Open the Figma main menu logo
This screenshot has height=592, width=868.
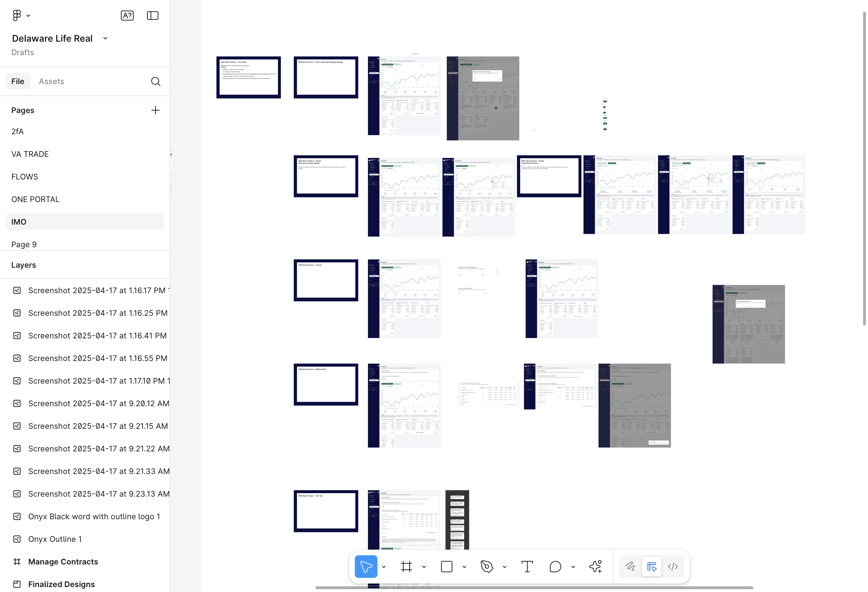coord(17,15)
